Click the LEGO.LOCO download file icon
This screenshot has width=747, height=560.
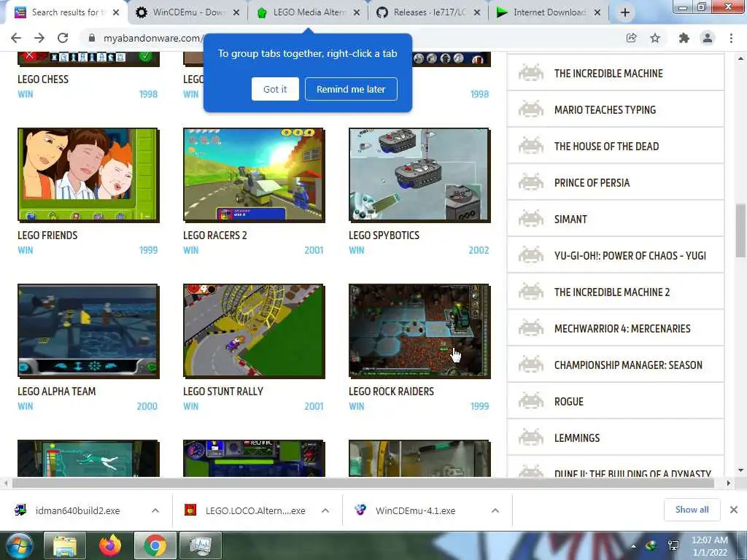190,510
